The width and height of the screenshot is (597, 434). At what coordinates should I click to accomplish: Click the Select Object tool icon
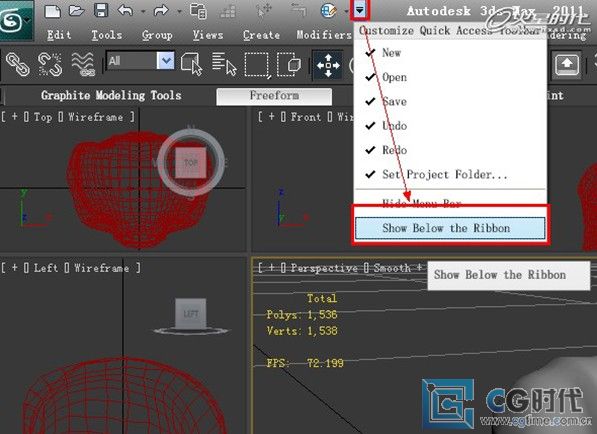click(192, 64)
